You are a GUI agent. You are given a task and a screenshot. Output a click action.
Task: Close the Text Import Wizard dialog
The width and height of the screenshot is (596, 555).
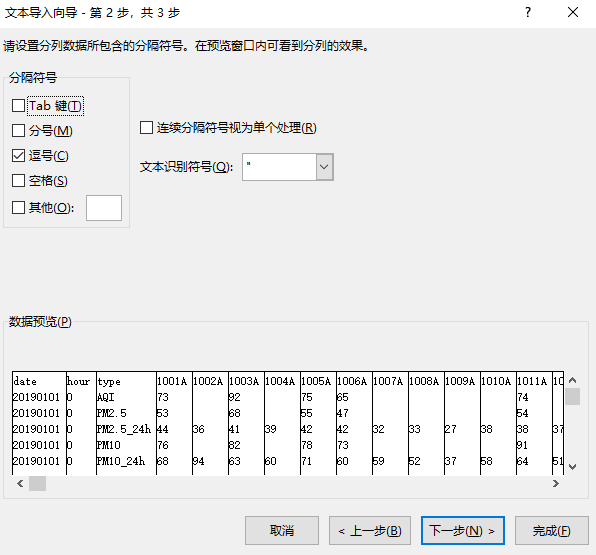tap(573, 13)
